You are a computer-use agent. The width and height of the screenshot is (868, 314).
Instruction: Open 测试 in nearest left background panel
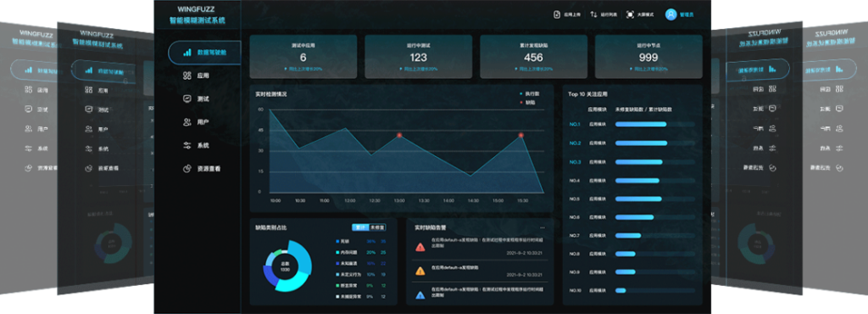pos(97,109)
